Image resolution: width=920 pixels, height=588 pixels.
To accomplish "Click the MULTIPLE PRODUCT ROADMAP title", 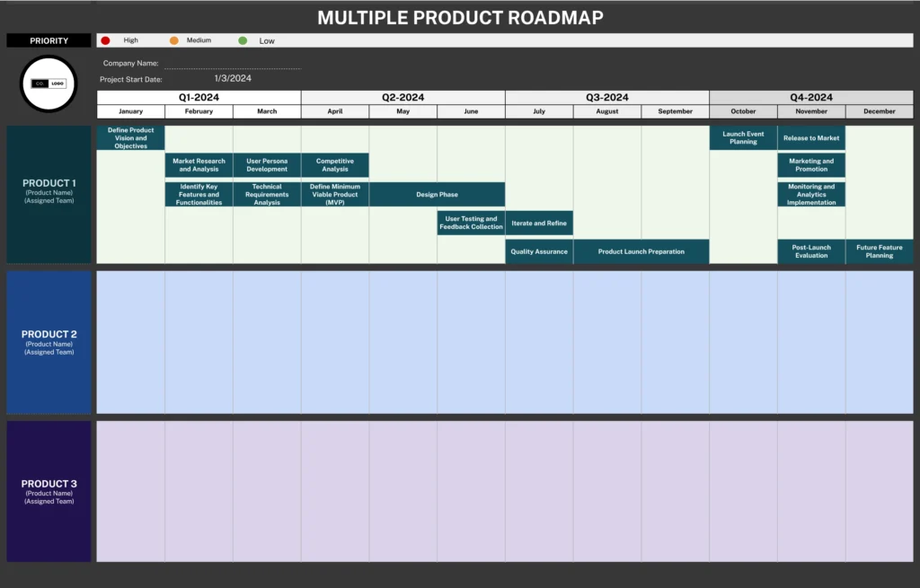I will point(461,18).
